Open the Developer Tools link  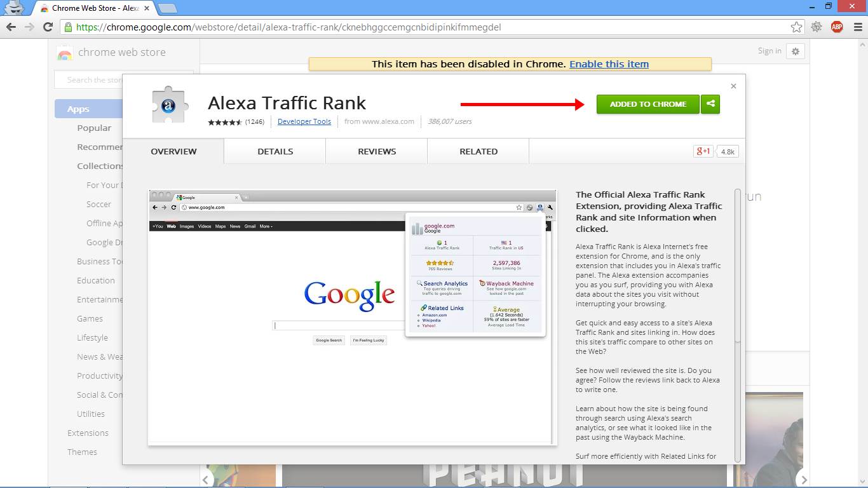(x=304, y=121)
